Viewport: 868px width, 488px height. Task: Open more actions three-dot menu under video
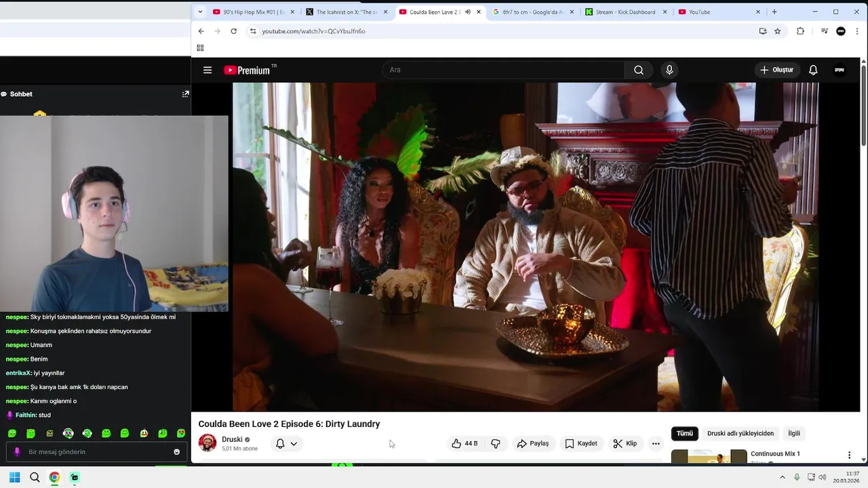click(656, 443)
